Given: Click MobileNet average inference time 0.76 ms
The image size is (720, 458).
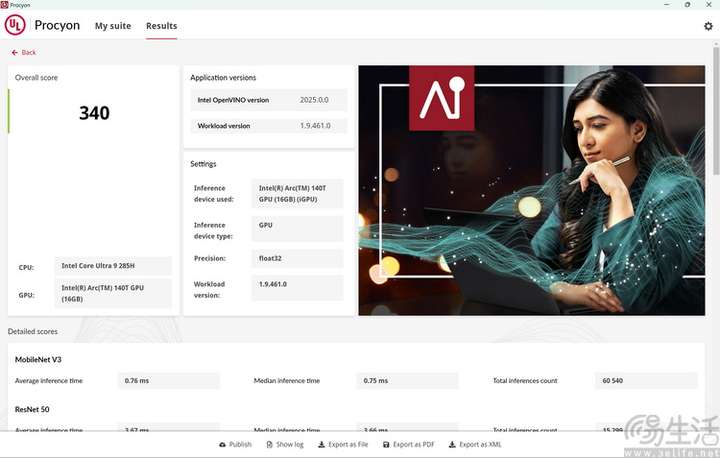Looking at the screenshot, I should [x=169, y=381].
